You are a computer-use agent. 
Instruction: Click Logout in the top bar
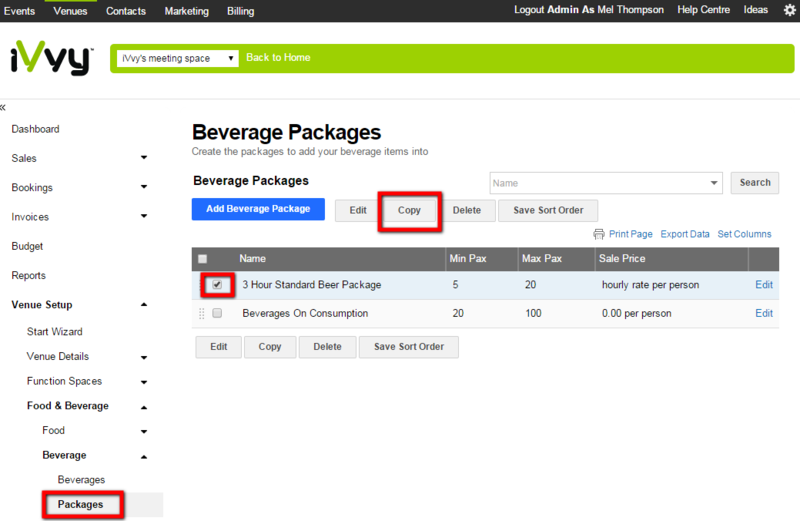pyautogui.click(x=529, y=10)
